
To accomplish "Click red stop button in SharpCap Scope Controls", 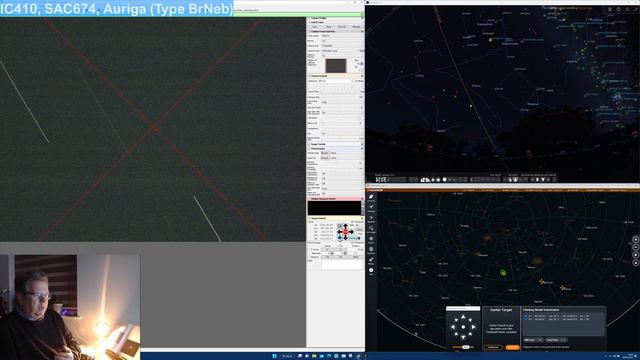I will [345, 232].
